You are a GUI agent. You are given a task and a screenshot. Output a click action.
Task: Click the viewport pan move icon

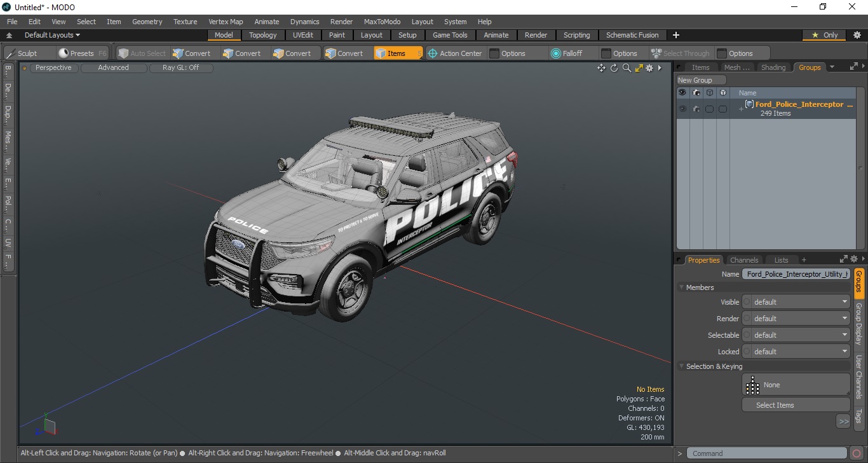(x=601, y=68)
